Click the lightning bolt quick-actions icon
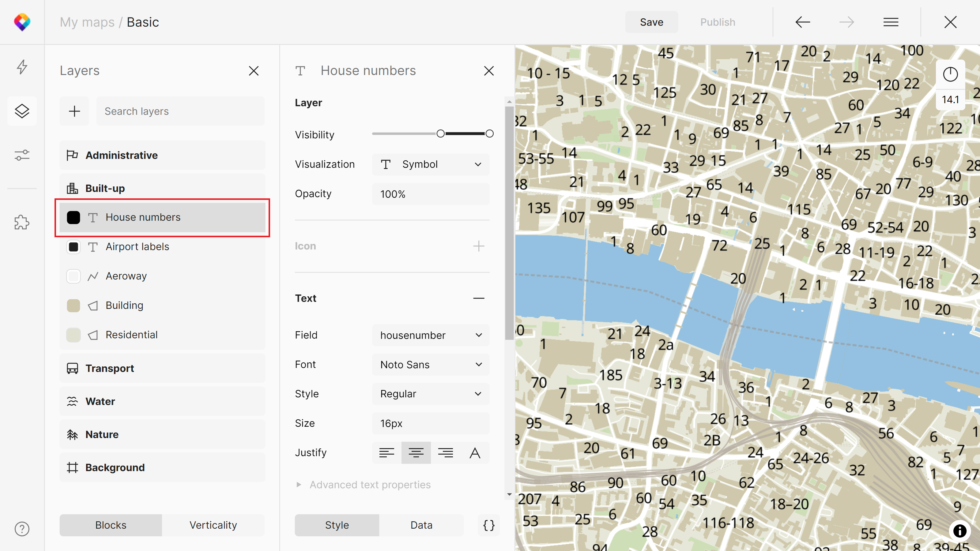The width and height of the screenshot is (980, 551). 22,67
